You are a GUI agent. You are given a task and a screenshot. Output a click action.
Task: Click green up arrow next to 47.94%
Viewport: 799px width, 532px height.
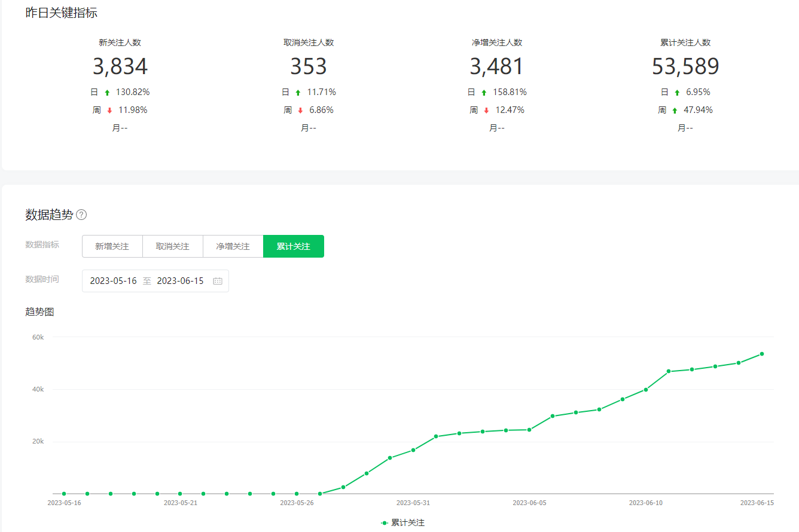(x=675, y=111)
